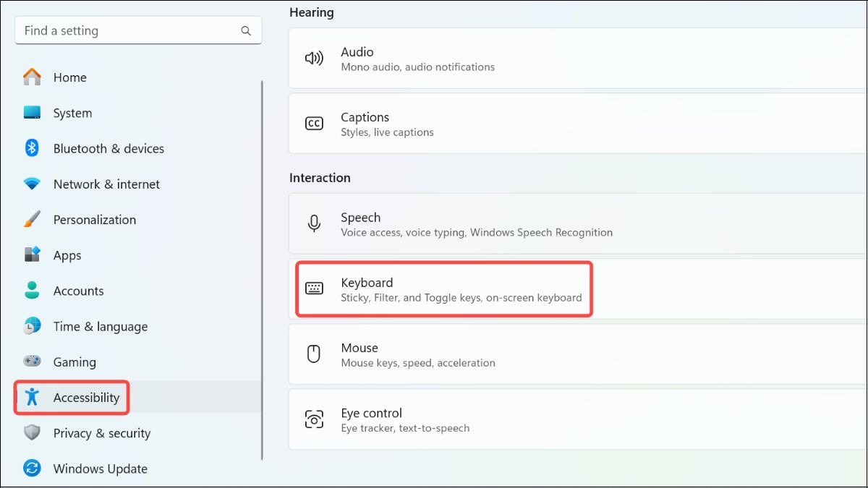The image size is (868, 488).
Task: Select Apps in the sidebar
Action: 138,255
